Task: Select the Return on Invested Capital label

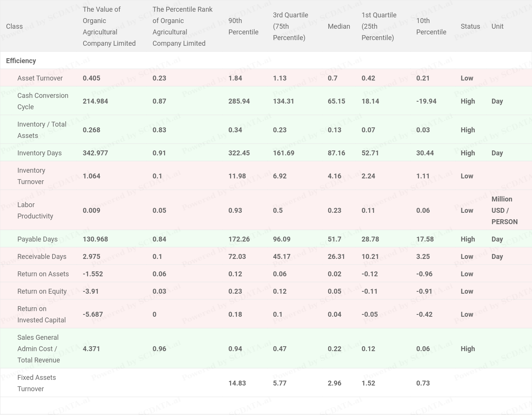Action: 42,314
